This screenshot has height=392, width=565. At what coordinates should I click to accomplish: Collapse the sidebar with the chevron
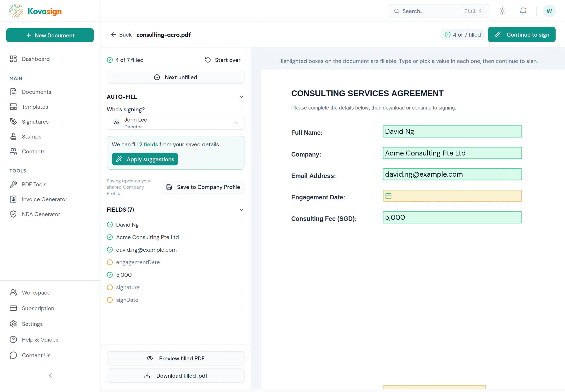tap(50, 376)
